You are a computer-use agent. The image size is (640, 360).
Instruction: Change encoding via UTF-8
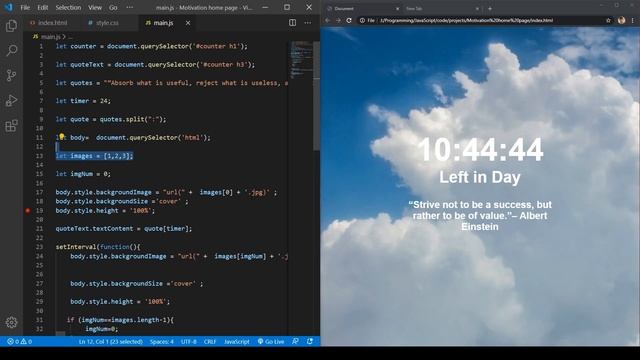[189, 342]
